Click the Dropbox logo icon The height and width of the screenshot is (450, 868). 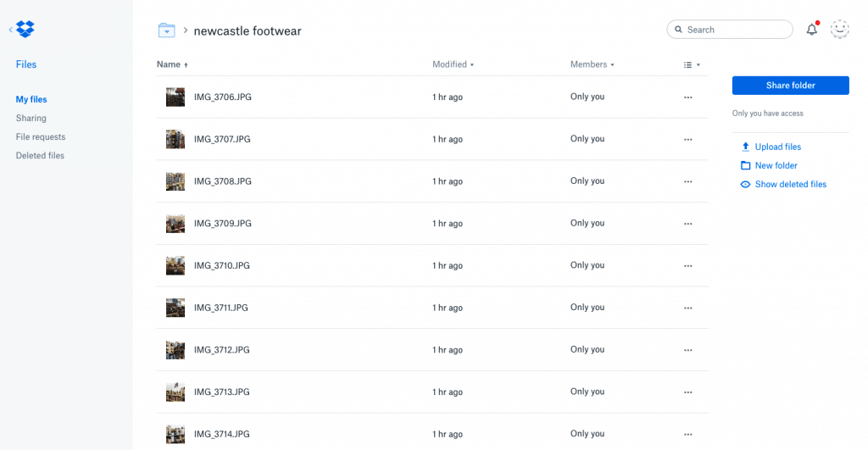click(25, 30)
